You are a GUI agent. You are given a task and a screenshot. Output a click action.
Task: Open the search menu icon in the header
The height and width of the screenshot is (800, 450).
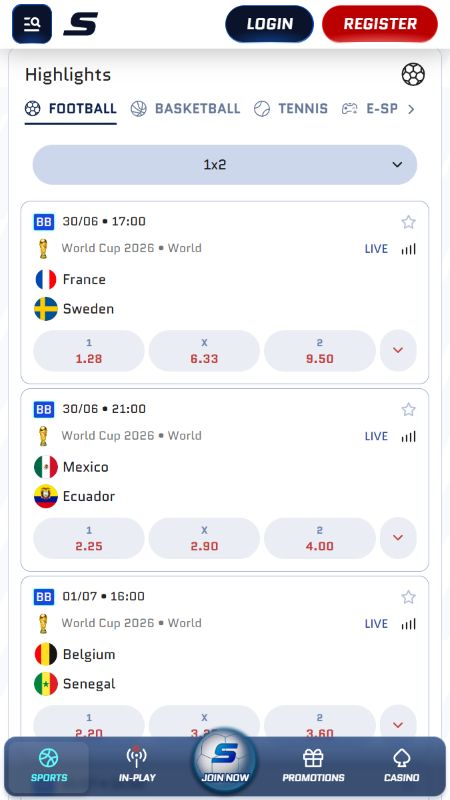pos(32,23)
